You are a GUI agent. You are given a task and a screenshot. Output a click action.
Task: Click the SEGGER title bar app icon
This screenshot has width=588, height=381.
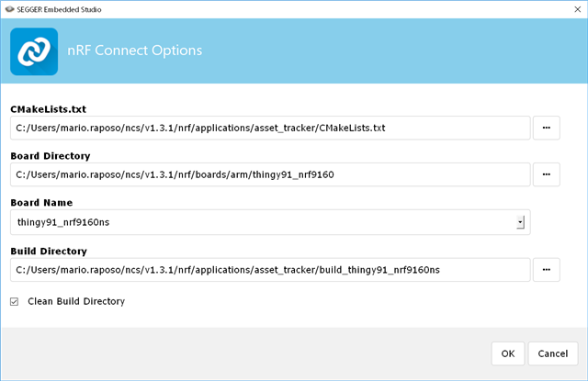point(9,8)
